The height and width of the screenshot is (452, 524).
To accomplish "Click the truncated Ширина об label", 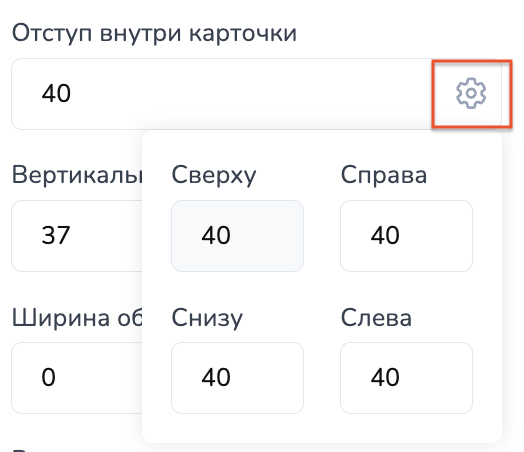I will tap(77, 317).
